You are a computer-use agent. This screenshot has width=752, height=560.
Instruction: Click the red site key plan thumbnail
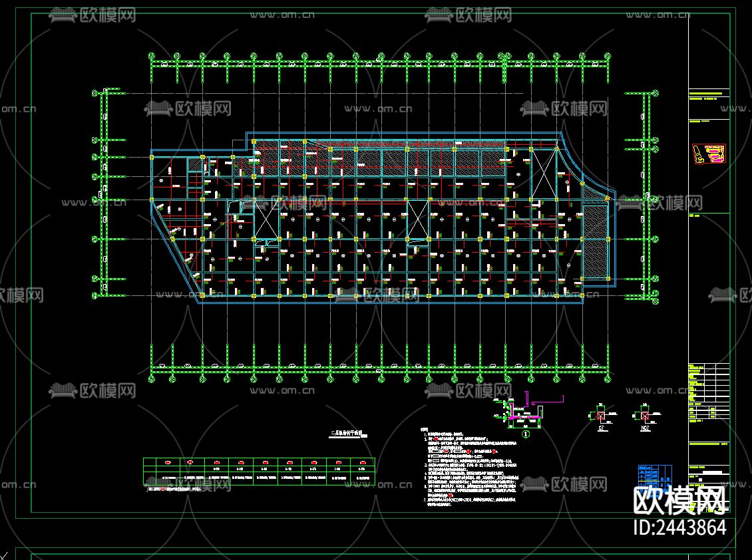(709, 154)
